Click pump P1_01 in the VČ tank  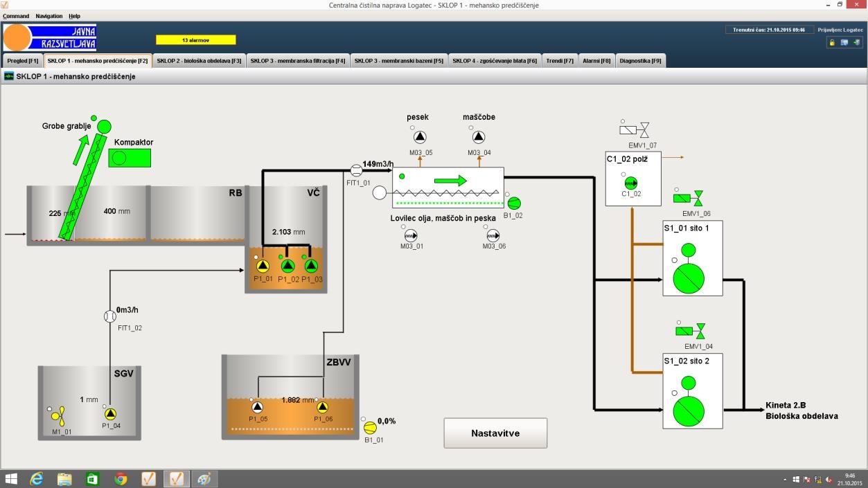coord(263,266)
